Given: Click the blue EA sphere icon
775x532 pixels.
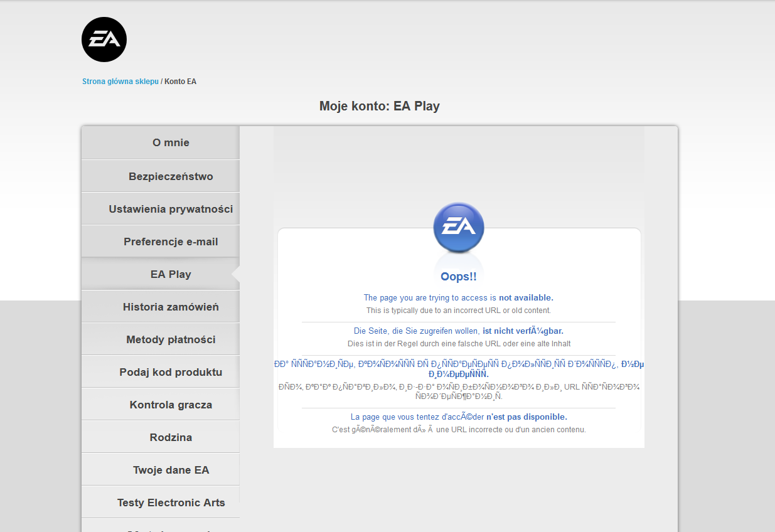Looking at the screenshot, I should tap(459, 227).
